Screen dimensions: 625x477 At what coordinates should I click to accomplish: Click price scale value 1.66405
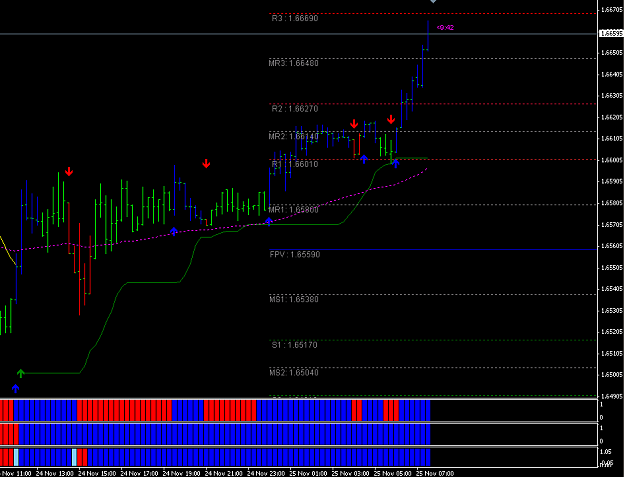click(x=611, y=74)
